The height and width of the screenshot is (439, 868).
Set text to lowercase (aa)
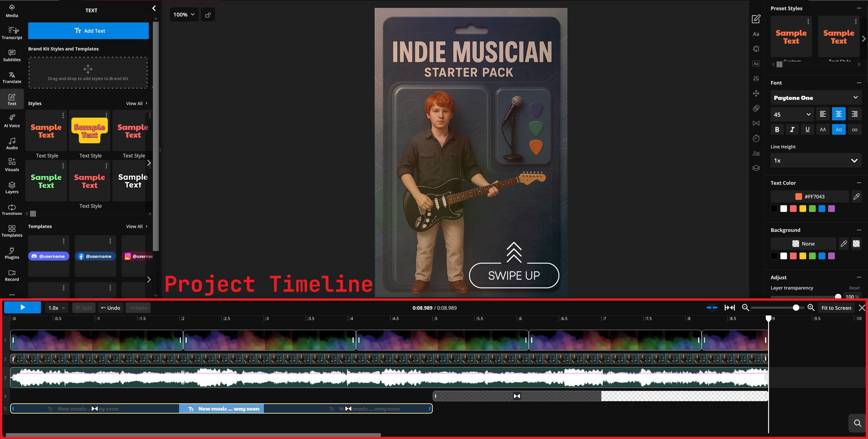855,129
